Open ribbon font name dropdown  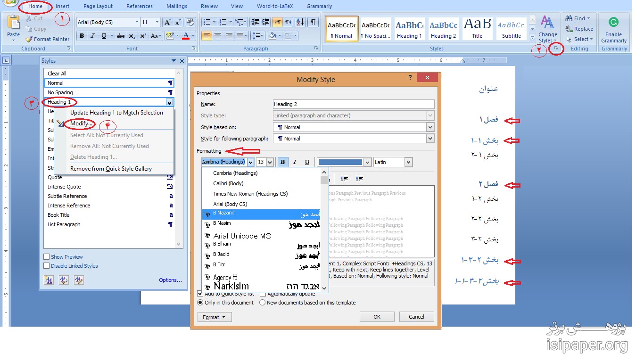tap(137, 22)
